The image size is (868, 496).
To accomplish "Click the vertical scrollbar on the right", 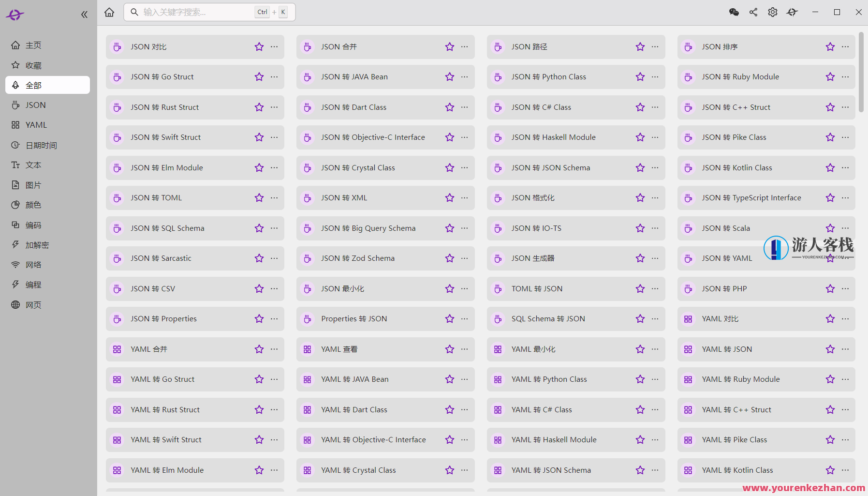I will [x=861, y=73].
